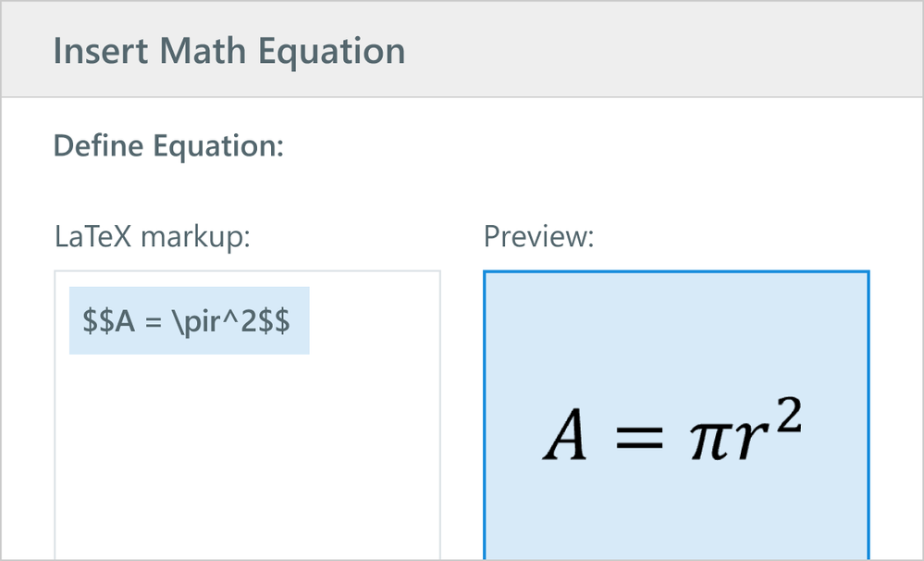Click the Define Equation heading
Screen dimensions: 924x561
point(168,145)
